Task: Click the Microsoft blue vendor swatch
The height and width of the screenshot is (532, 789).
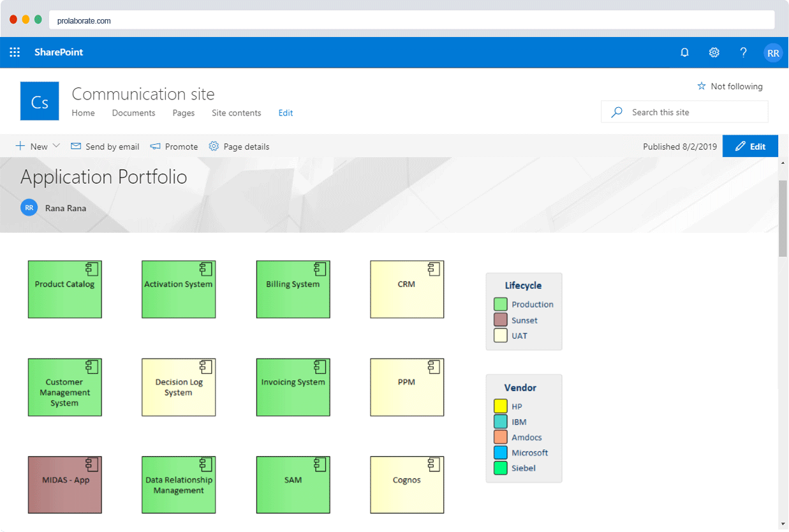Action: [501, 452]
